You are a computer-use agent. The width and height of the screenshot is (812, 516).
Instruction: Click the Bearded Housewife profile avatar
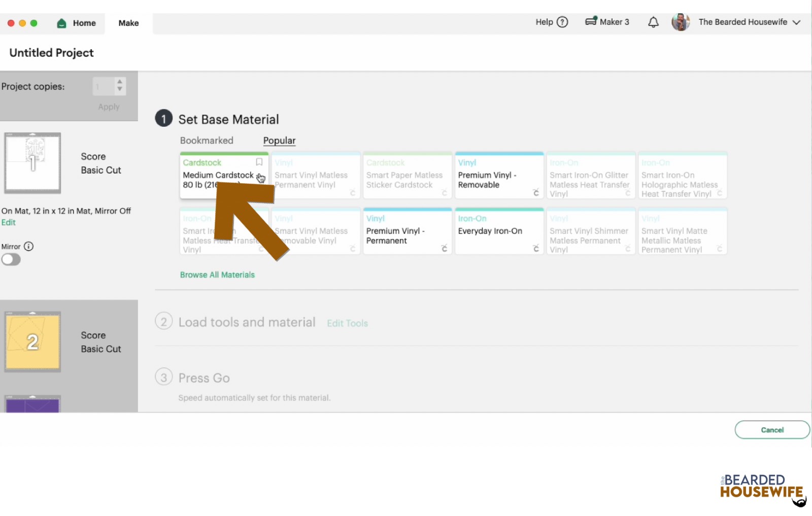click(x=680, y=22)
